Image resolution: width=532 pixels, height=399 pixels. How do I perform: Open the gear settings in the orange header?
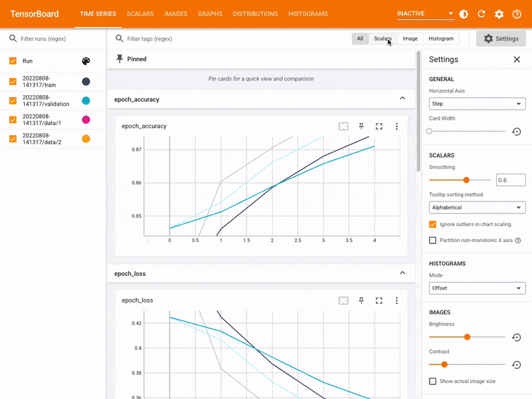click(499, 14)
